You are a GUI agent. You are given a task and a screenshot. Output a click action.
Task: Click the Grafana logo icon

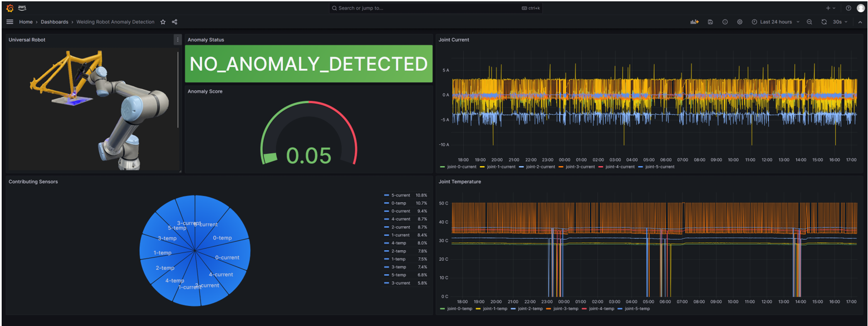click(9, 8)
